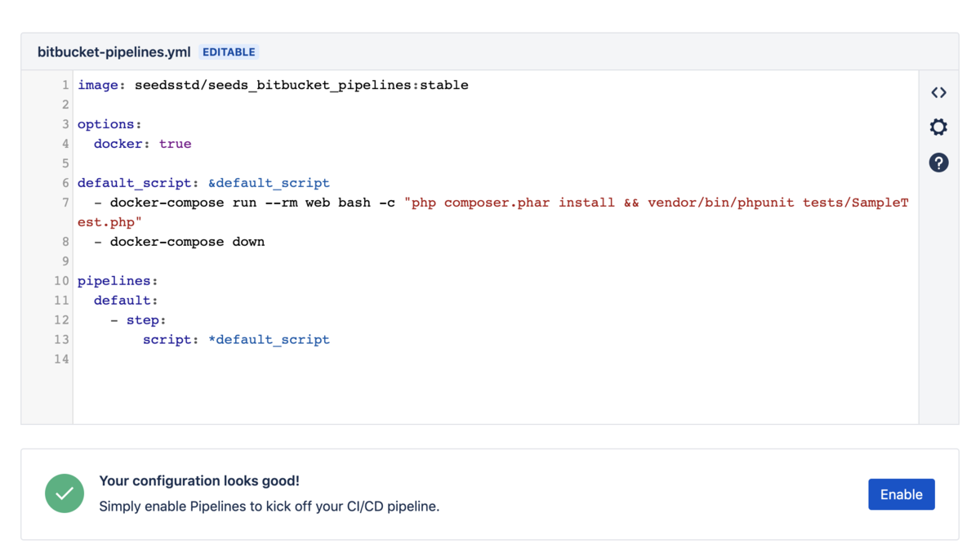Click the help question mark icon
Image resolution: width=980 pixels, height=558 pixels.
tap(938, 163)
